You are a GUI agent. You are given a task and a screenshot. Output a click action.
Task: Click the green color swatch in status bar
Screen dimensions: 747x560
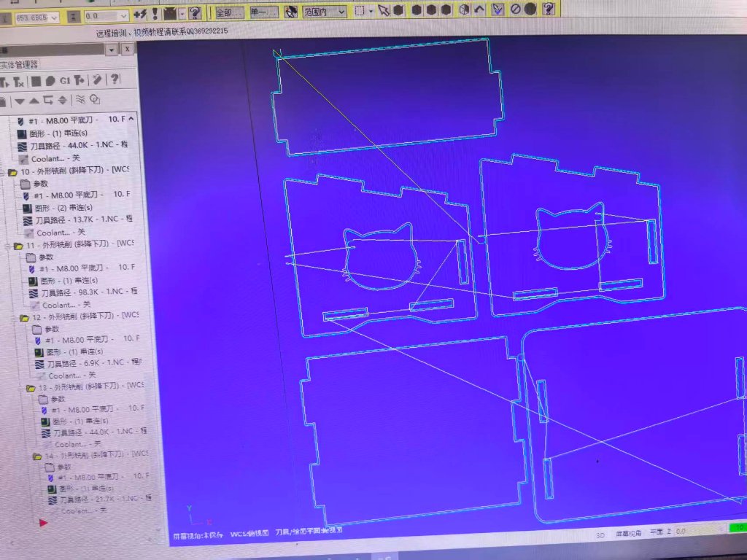pos(738,527)
